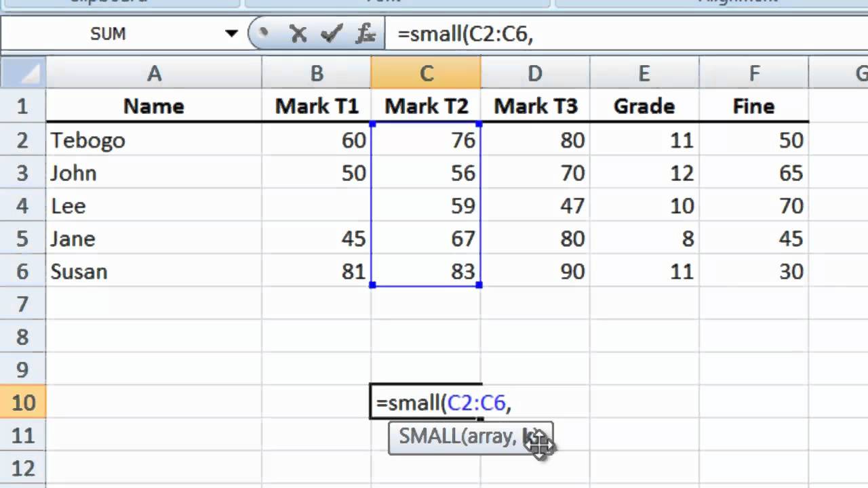868x488 pixels.
Task: Select column F header
Action: pos(754,73)
